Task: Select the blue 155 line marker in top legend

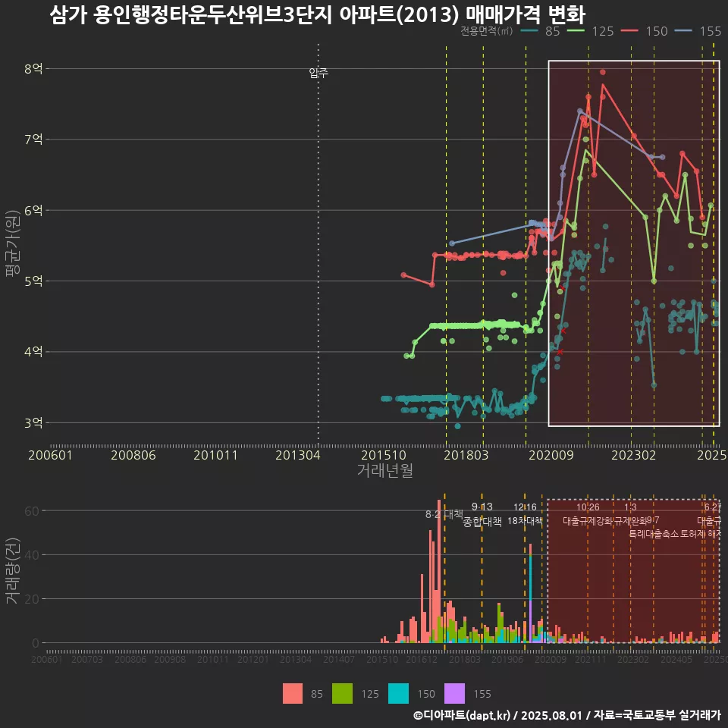Action: (683, 31)
